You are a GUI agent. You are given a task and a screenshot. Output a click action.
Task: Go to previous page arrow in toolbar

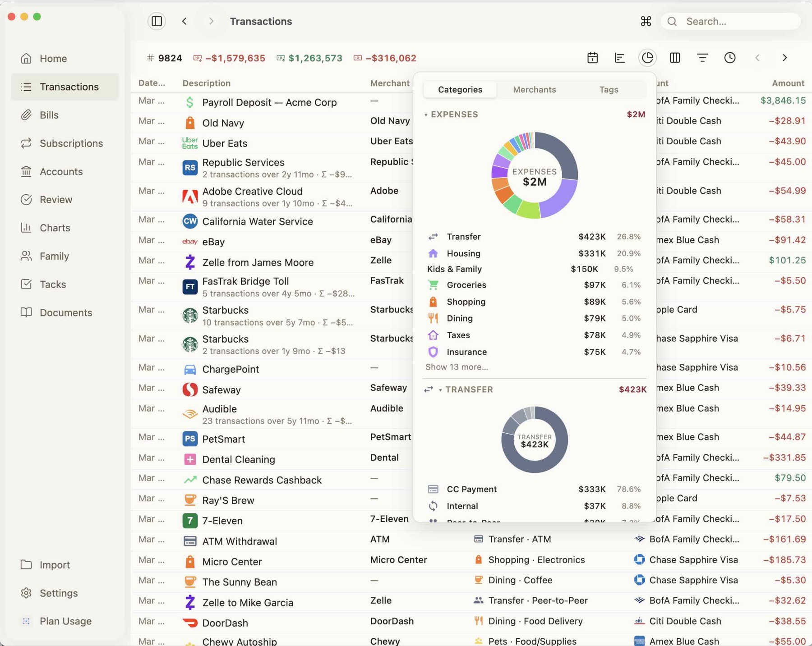pyautogui.click(x=757, y=58)
